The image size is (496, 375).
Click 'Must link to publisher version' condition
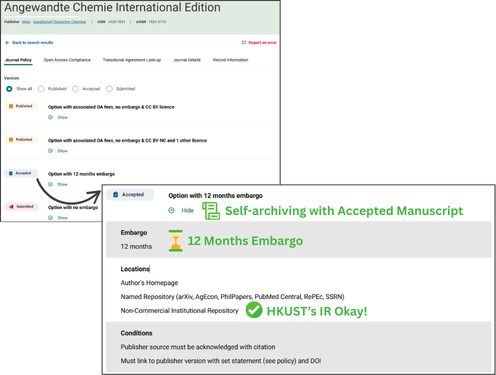[x=221, y=361]
